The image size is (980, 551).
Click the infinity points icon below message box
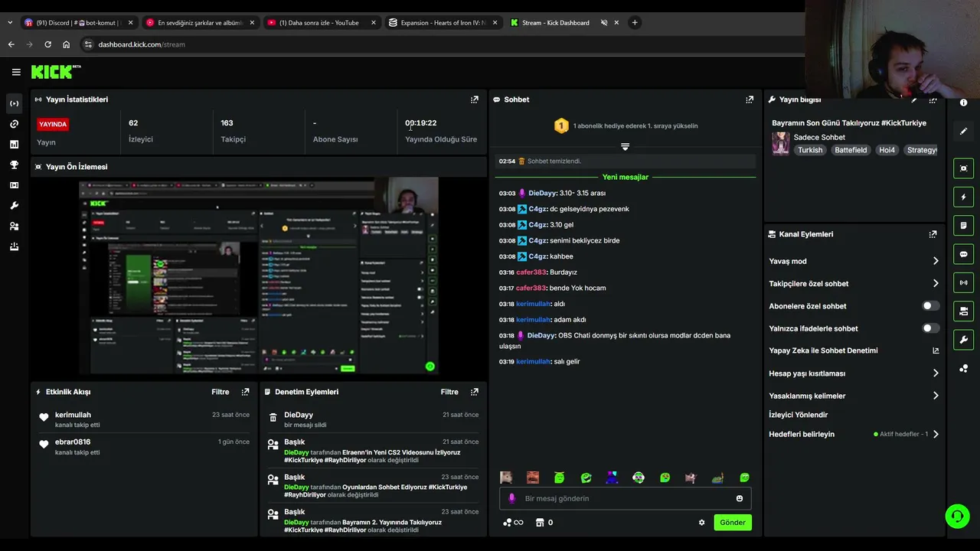[x=513, y=523]
